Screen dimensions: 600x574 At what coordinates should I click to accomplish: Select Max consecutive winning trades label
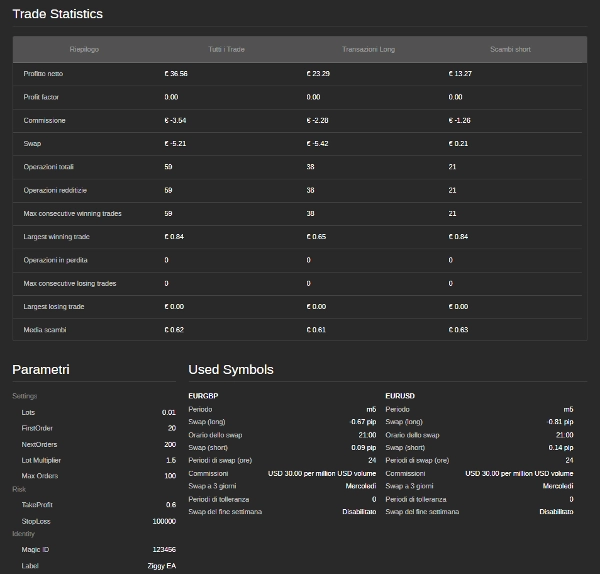click(x=72, y=214)
